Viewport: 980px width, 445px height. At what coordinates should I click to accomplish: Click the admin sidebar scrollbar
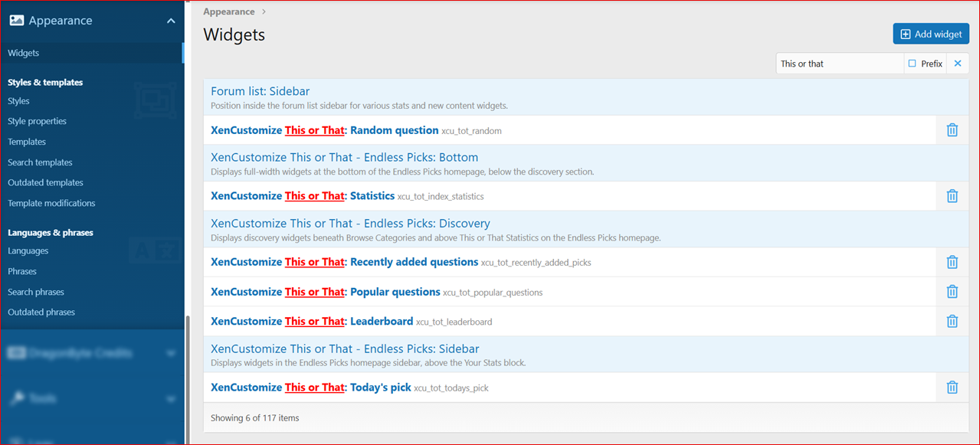[186, 379]
